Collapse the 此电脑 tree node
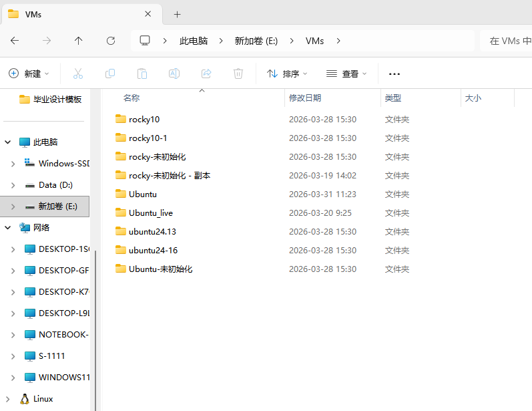Image resolution: width=532 pixels, height=411 pixels. (x=8, y=142)
